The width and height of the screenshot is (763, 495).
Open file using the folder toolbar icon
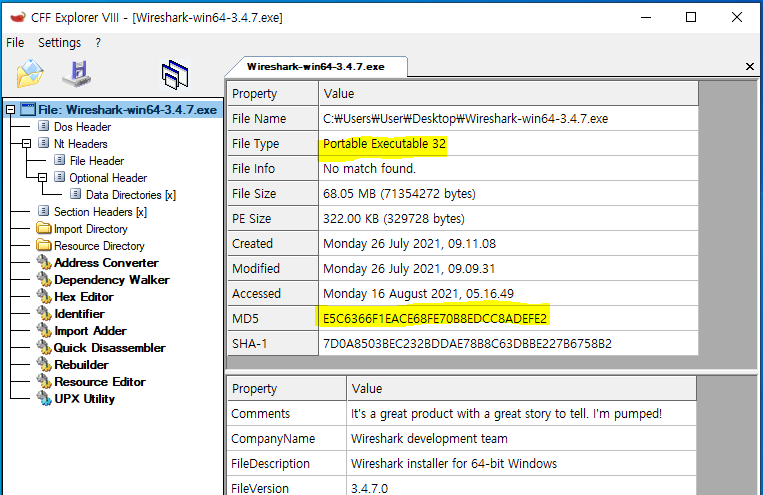click(x=30, y=73)
